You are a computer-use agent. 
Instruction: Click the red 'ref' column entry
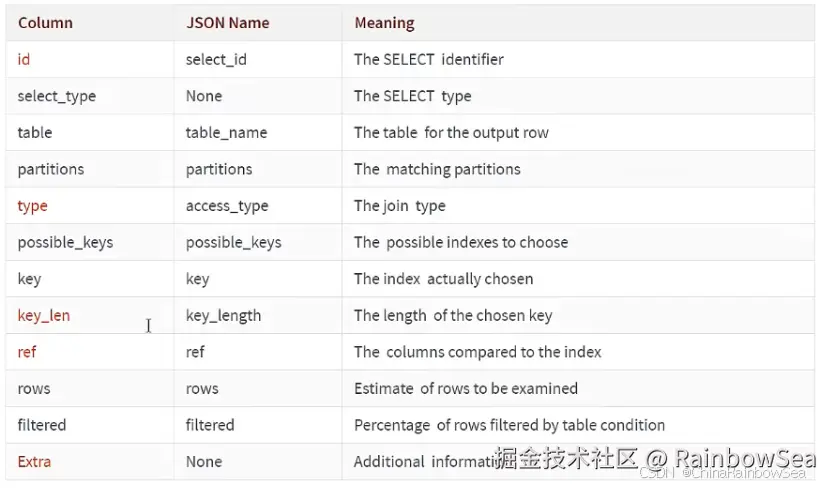point(27,352)
